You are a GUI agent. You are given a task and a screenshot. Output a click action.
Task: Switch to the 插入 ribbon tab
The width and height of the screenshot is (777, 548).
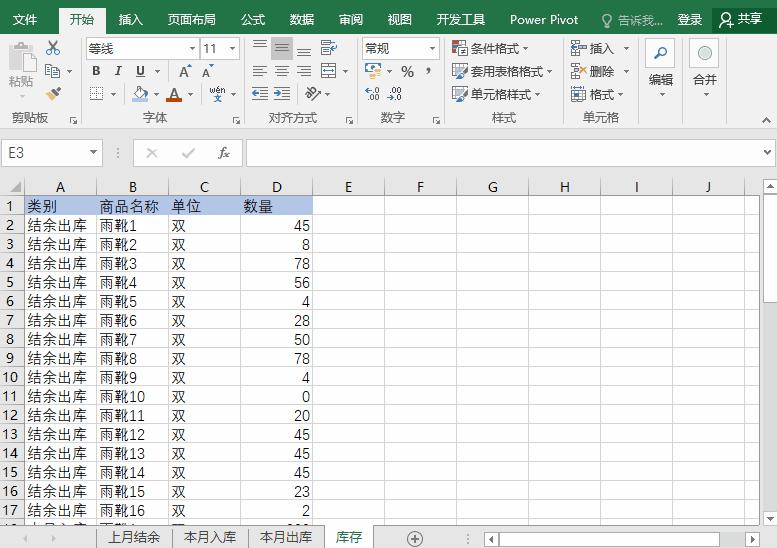130,19
